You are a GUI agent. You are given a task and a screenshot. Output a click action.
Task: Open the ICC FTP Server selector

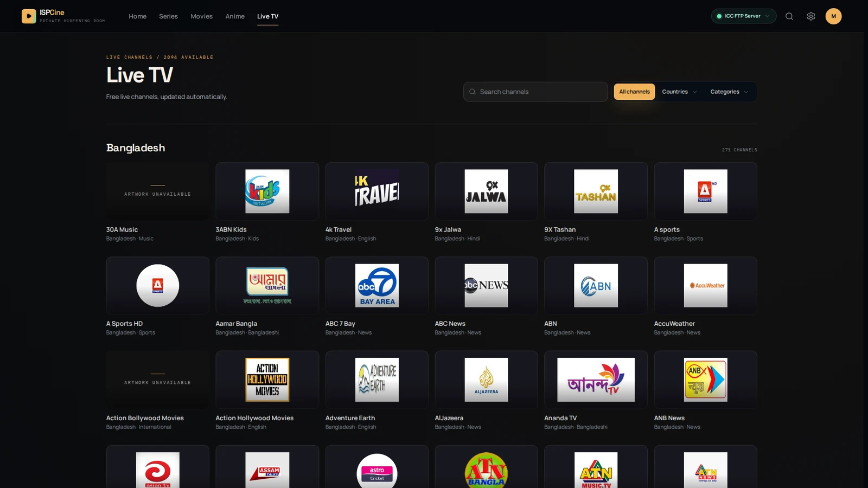click(x=744, y=16)
